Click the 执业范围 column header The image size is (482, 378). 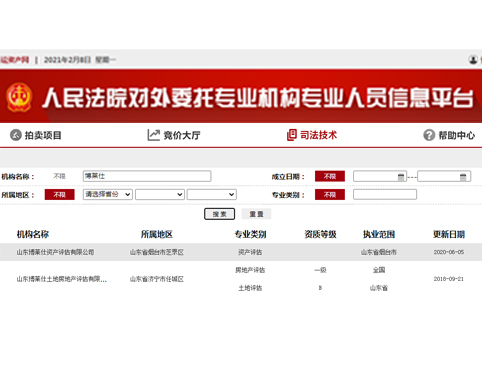pyautogui.click(x=379, y=234)
